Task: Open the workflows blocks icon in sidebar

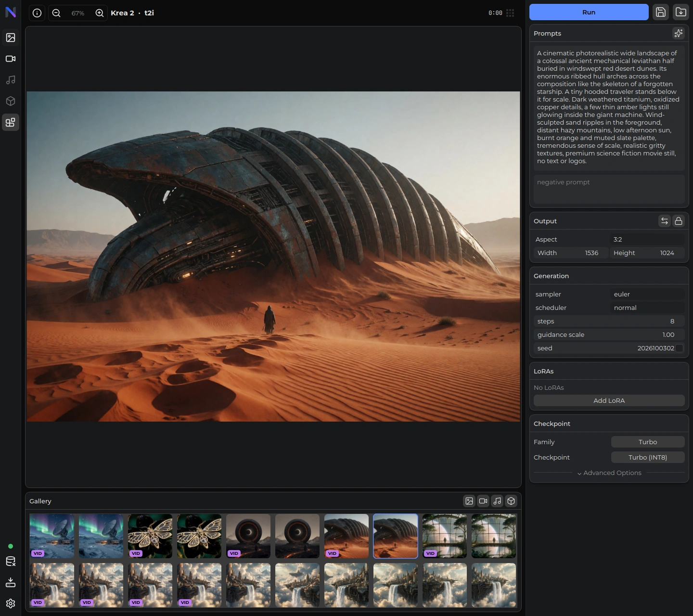Action: [x=11, y=122]
